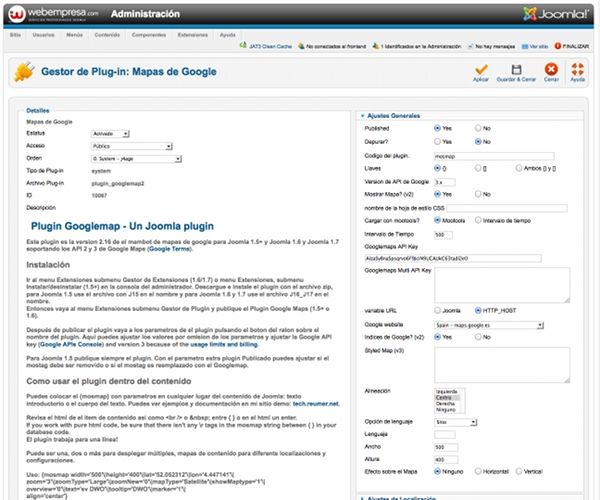Select Intervalo de tiempo loading option
This screenshot has width=600, height=500.
tap(478, 220)
